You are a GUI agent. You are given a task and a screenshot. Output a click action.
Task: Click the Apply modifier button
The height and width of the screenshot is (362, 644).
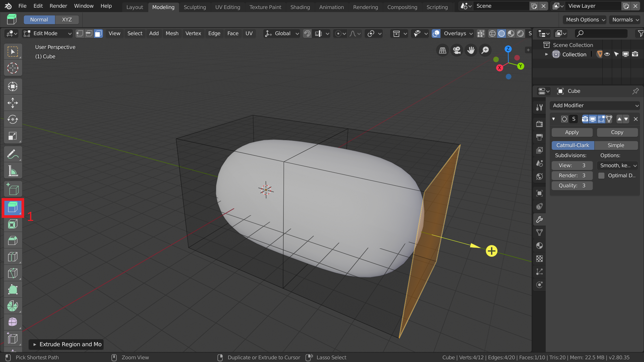572,132
